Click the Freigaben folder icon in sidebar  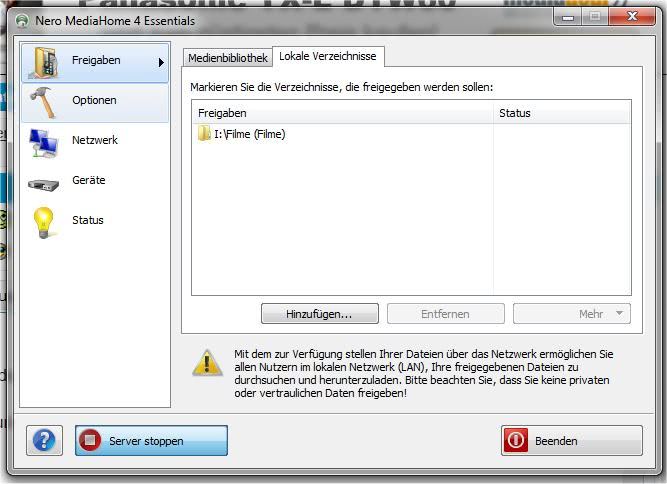click(45, 62)
